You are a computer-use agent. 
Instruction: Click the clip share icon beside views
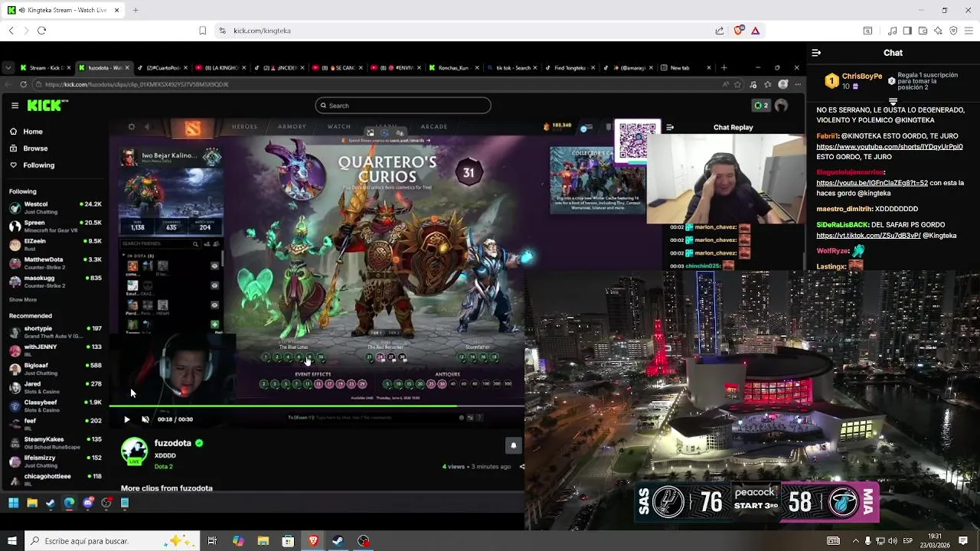[521, 466]
